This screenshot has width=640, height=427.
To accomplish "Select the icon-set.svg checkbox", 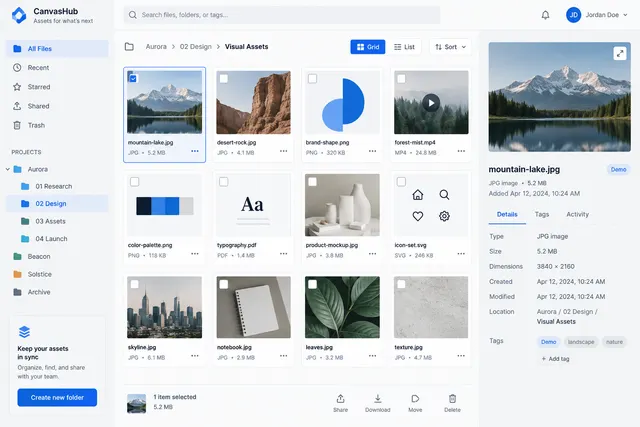I will click(x=401, y=182).
